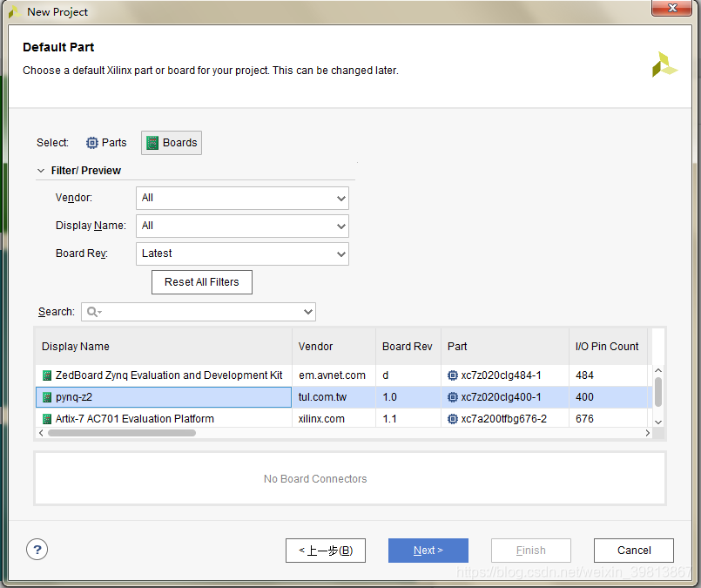Open the Vendor dropdown

tap(242, 198)
